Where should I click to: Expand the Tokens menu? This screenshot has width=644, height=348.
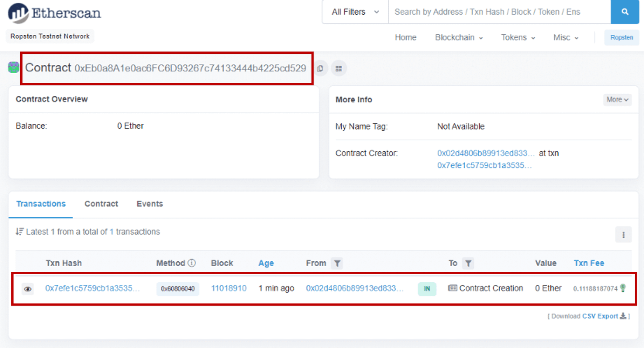coord(518,38)
